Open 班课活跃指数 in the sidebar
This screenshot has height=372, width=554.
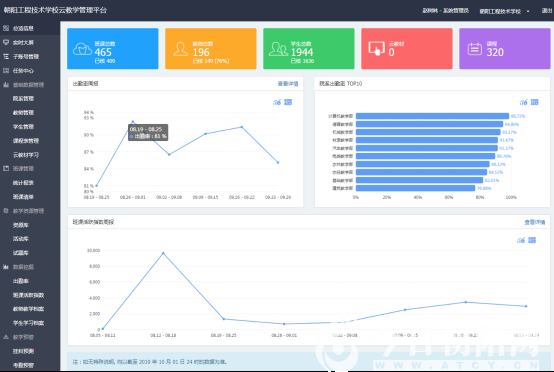tap(28, 295)
